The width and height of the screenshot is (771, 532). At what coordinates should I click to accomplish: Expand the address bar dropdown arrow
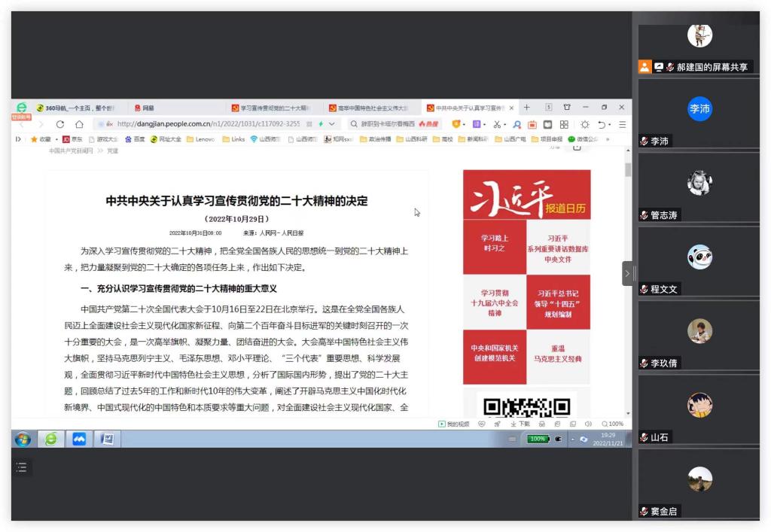click(x=332, y=124)
